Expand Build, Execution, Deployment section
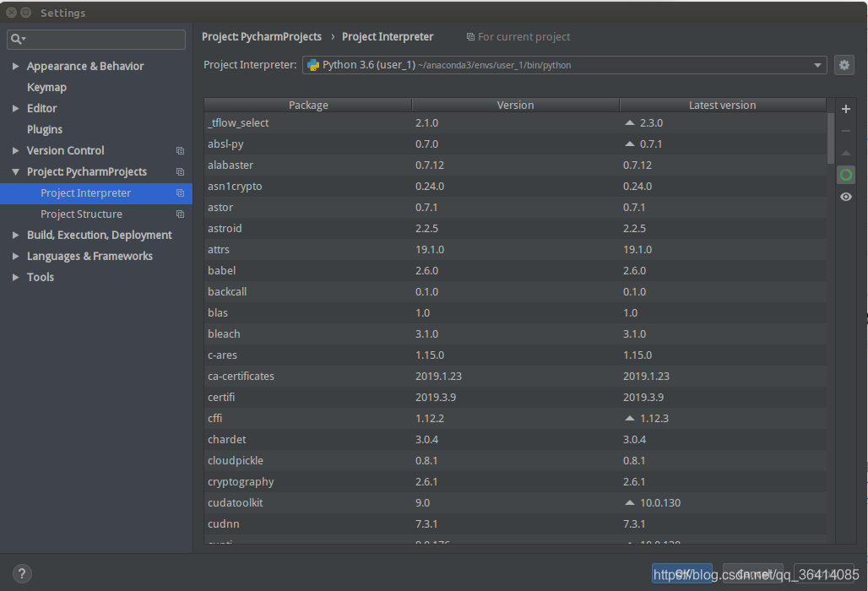The height and width of the screenshot is (591, 868). pos(15,236)
